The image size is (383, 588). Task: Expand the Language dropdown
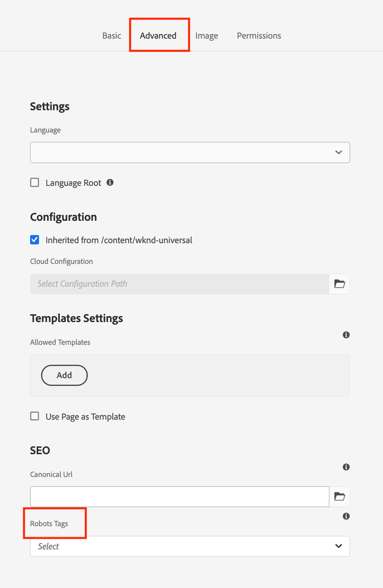click(x=189, y=153)
